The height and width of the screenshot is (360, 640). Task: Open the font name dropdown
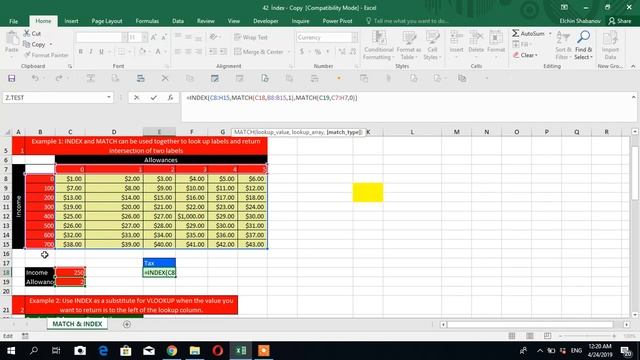(124, 37)
